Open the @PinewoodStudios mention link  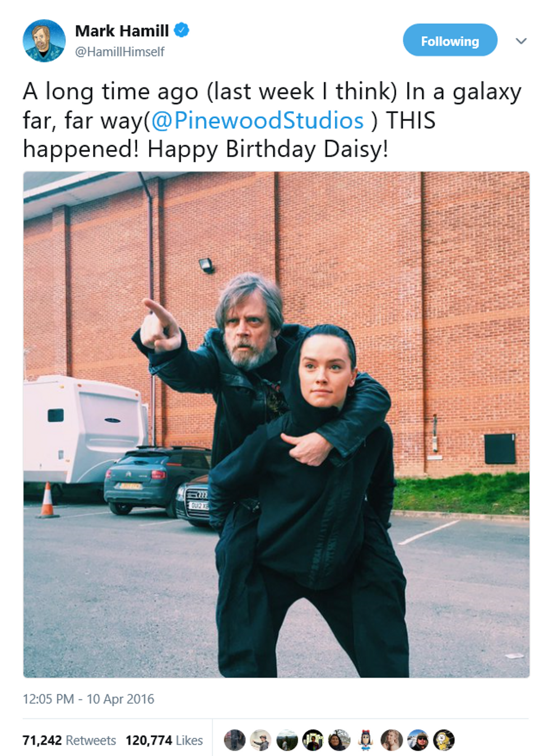[x=258, y=120]
